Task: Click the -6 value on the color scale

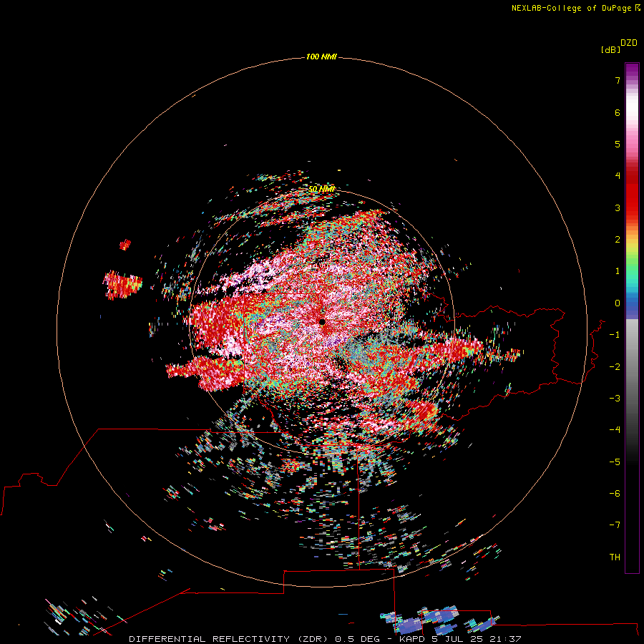Action: 615,494
